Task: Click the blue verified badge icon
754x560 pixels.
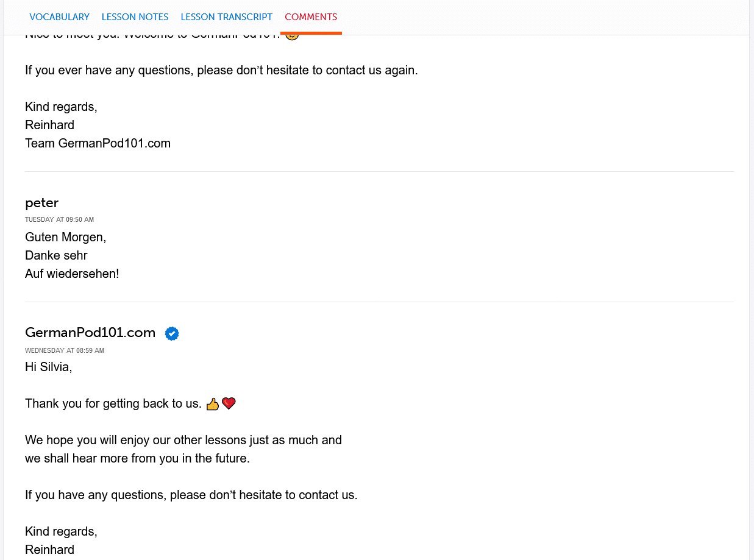Action: click(172, 333)
